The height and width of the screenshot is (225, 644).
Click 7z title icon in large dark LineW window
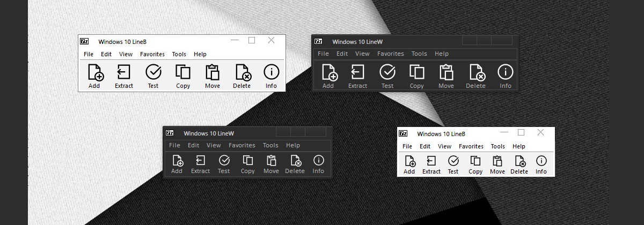point(319,41)
